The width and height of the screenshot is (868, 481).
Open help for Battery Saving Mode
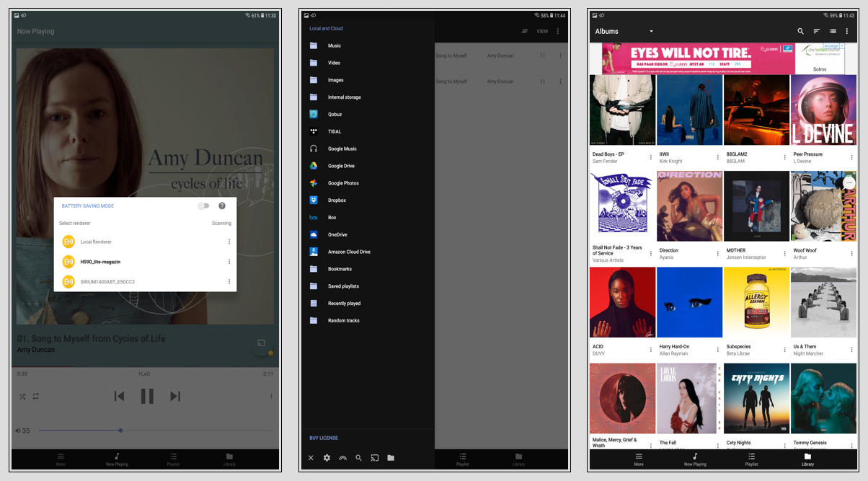[x=222, y=206]
